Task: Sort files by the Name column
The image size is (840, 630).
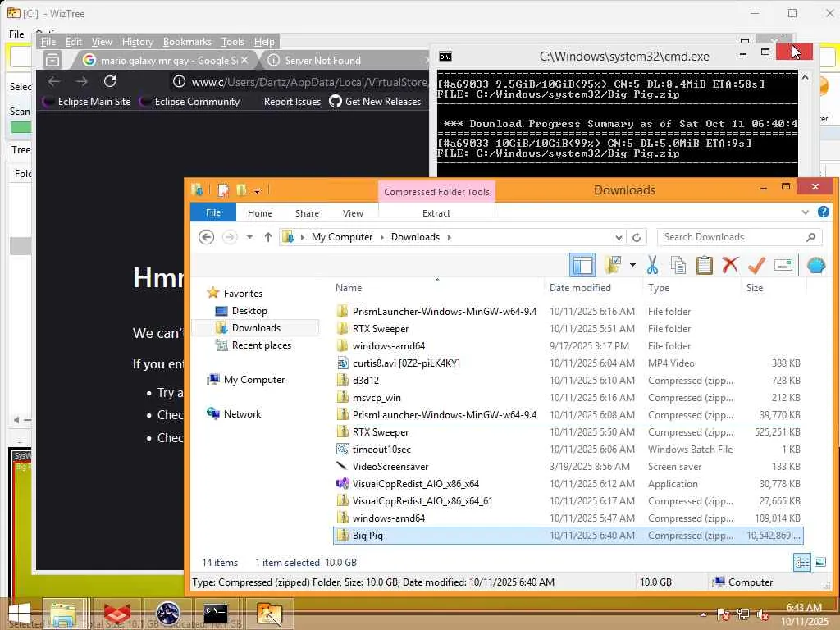Action: click(x=348, y=288)
